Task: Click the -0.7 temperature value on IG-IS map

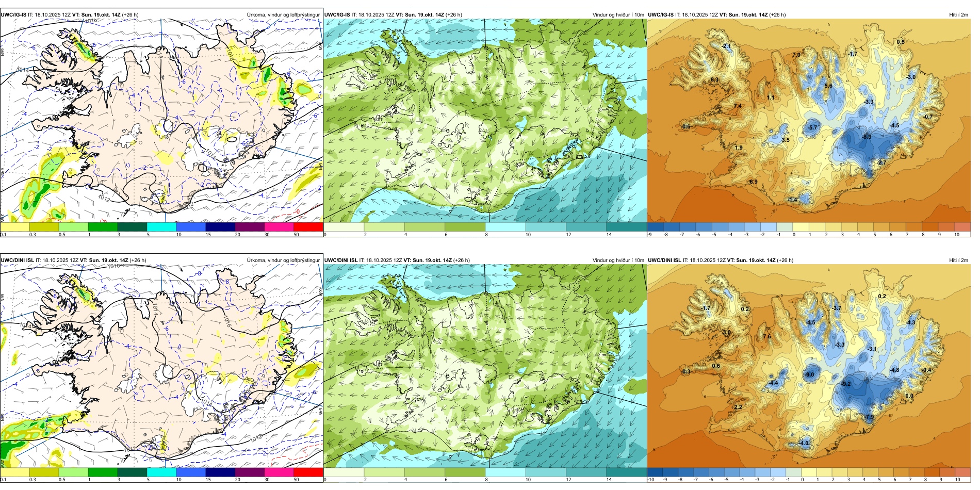Action: 928,117
